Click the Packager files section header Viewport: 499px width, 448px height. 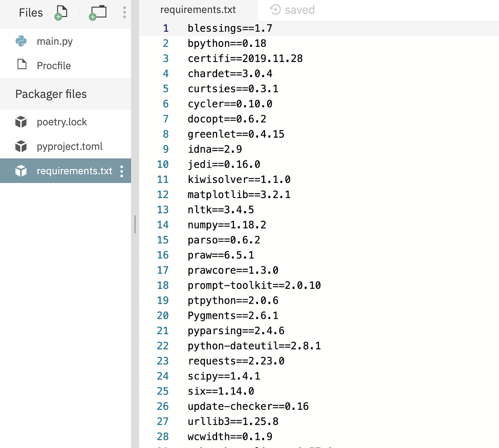point(51,94)
